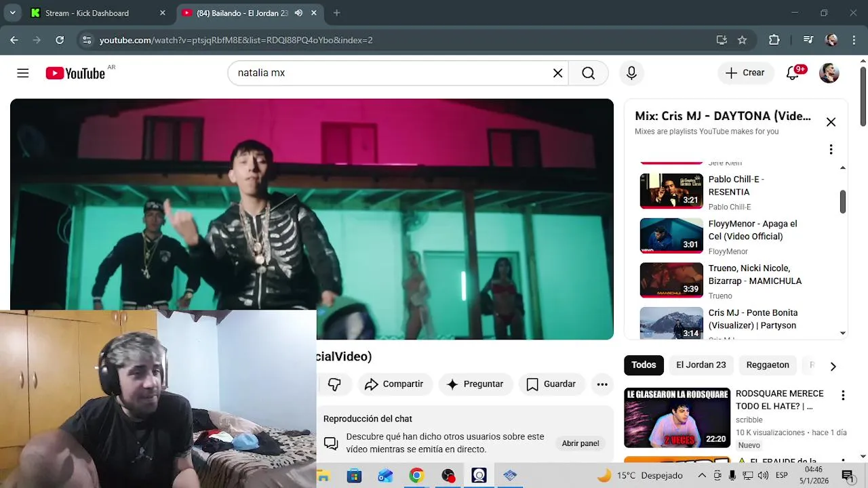
Task: Click the playlist scroll down arrow
Action: pos(843,333)
